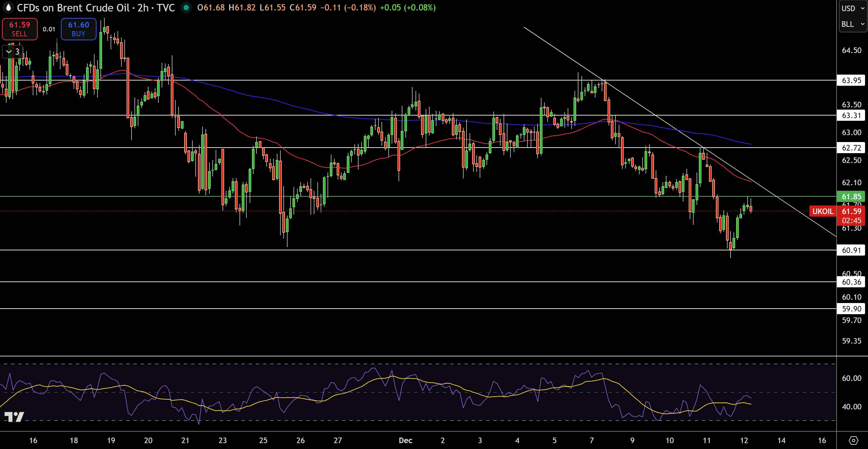Screen dimensions: 868x449
Task: Click the 63.31 horizontal line price label
Action: click(851, 115)
